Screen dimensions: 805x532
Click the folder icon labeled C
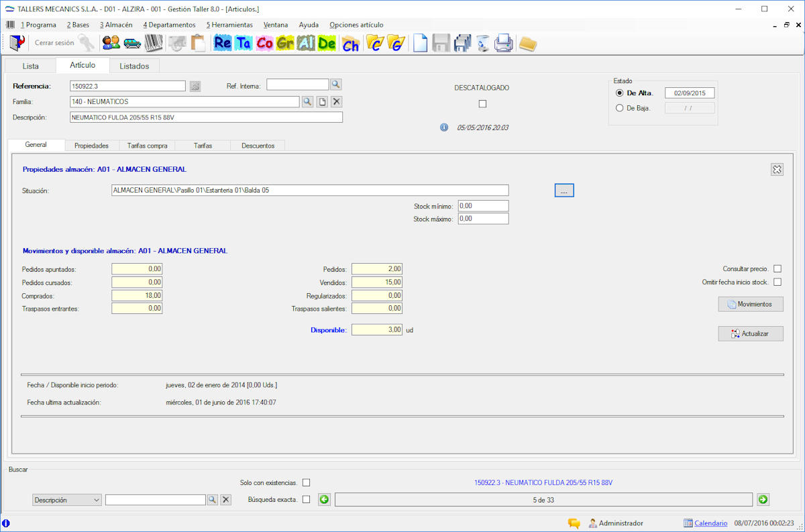pyautogui.click(x=375, y=43)
